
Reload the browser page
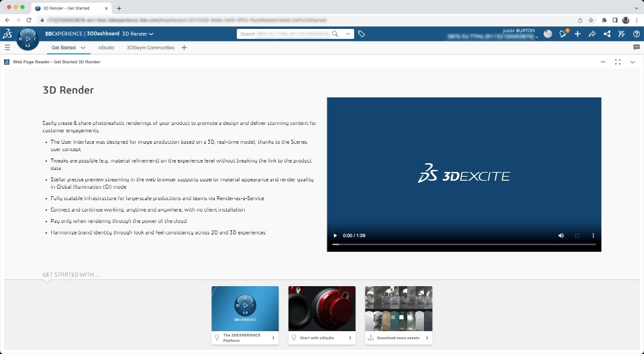point(29,20)
